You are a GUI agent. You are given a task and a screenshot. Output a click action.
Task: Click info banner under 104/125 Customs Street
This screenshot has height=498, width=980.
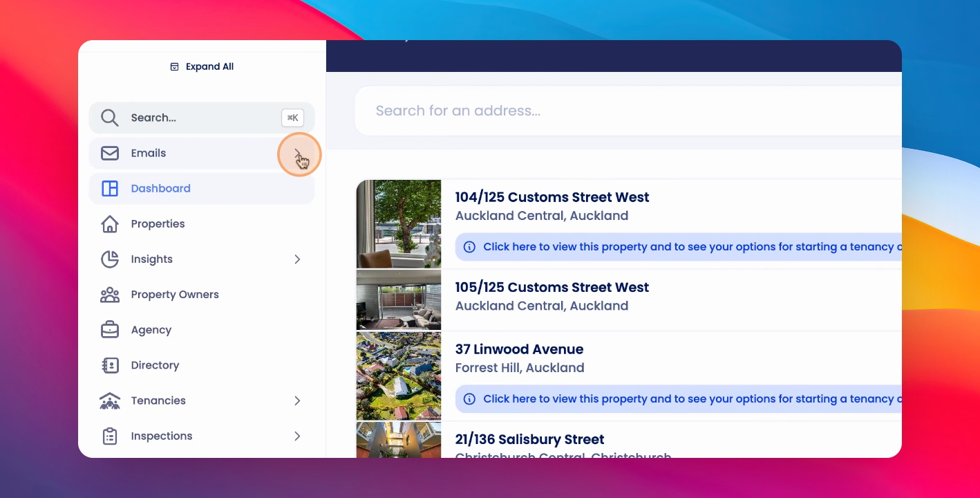678,247
